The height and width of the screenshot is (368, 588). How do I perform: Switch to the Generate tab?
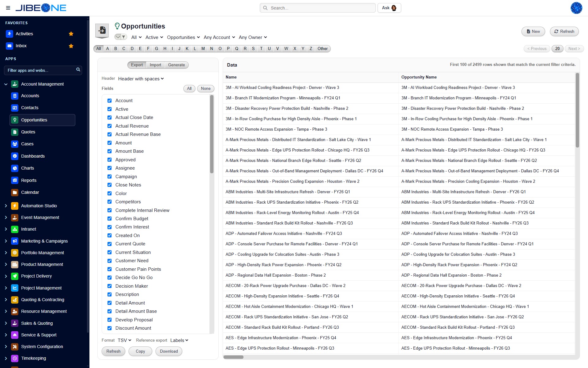point(176,65)
